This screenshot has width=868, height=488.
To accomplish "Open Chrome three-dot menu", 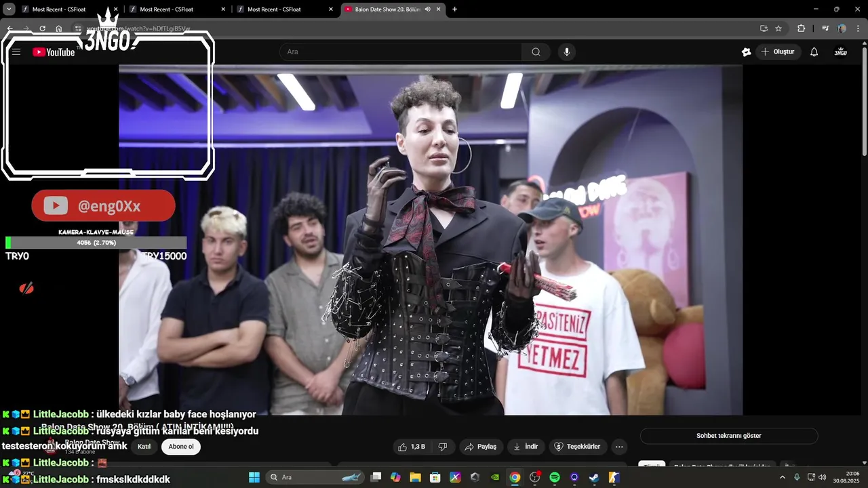I will pyautogui.click(x=859, y=28).
